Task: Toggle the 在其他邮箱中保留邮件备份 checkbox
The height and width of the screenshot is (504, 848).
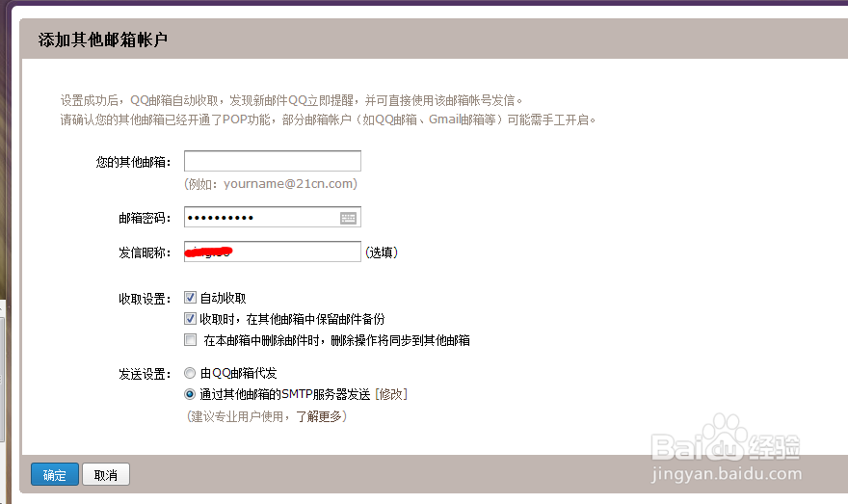Action: point(190,319)
